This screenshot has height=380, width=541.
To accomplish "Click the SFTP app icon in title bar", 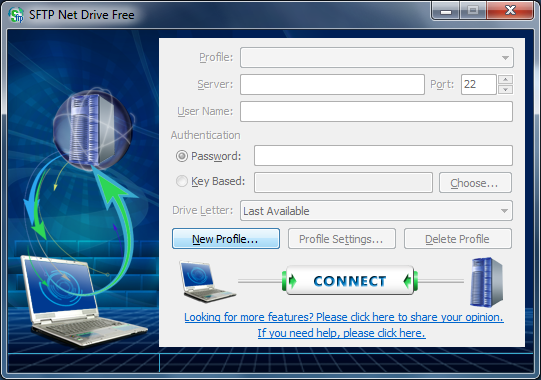I will [x=16, y=15].
